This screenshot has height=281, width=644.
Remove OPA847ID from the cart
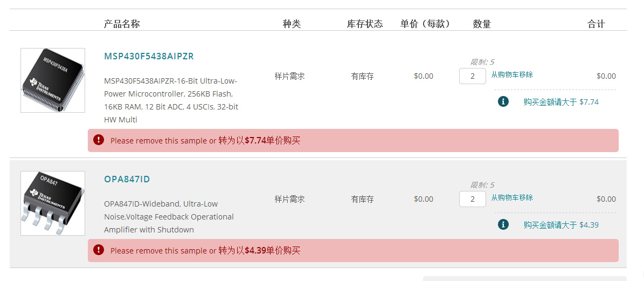click(x=511, y=198)
